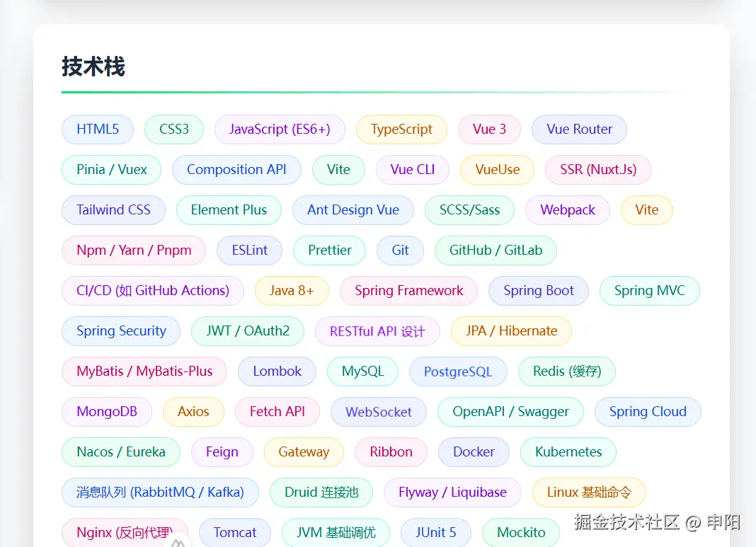
Task: Click the Pinia / Vuex tag
Action: point(111,170)
